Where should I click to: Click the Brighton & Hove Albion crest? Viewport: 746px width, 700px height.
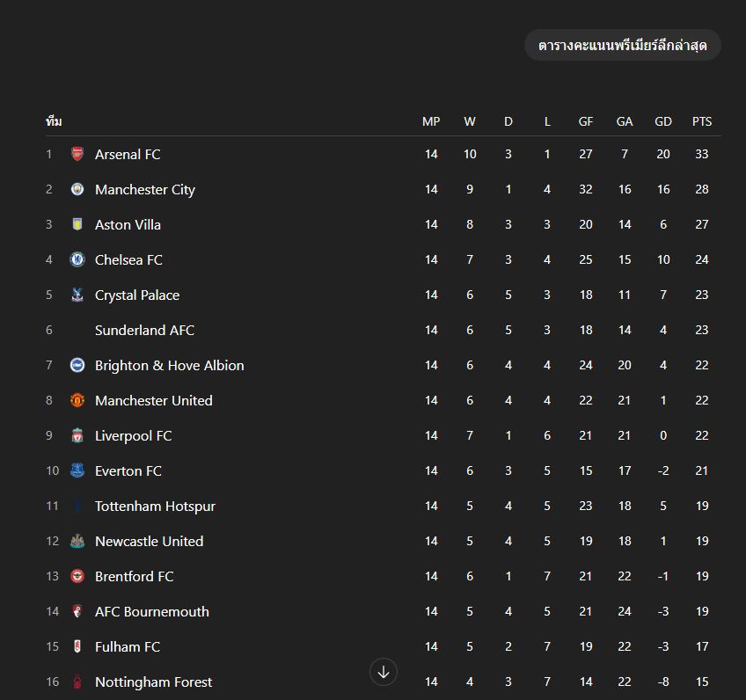click(77, 365)
